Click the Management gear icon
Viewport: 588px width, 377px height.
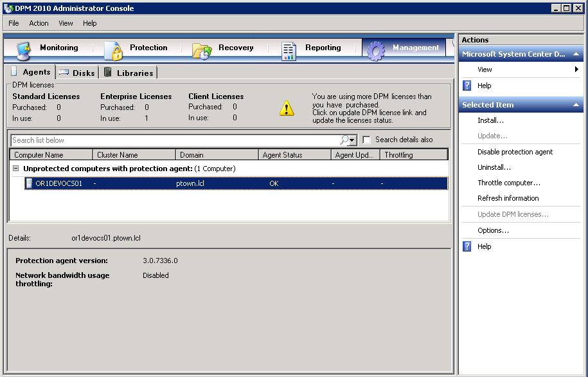pyautogui.click(x=376, y=51)
